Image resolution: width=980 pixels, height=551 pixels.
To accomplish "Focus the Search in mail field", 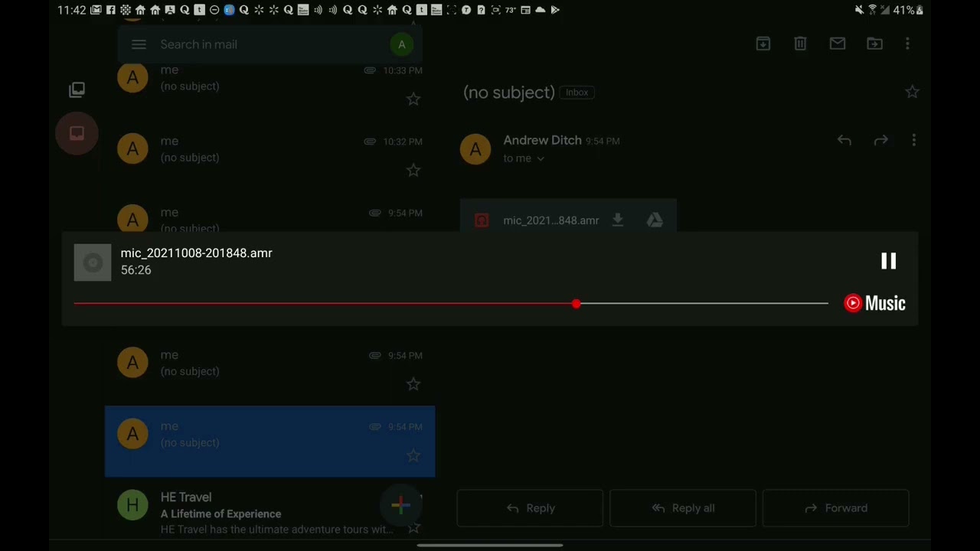I will pyautogui.click(x=270, y=44).
